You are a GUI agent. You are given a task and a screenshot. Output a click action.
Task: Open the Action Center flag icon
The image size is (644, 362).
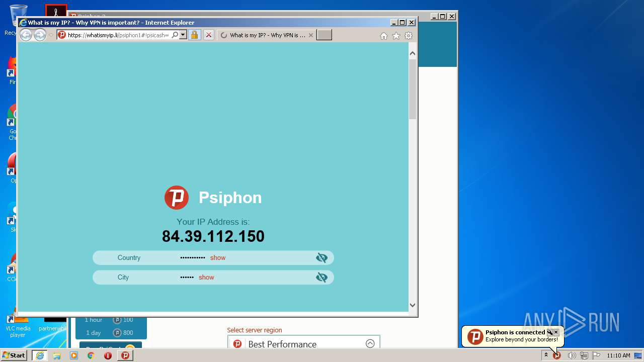596,355
